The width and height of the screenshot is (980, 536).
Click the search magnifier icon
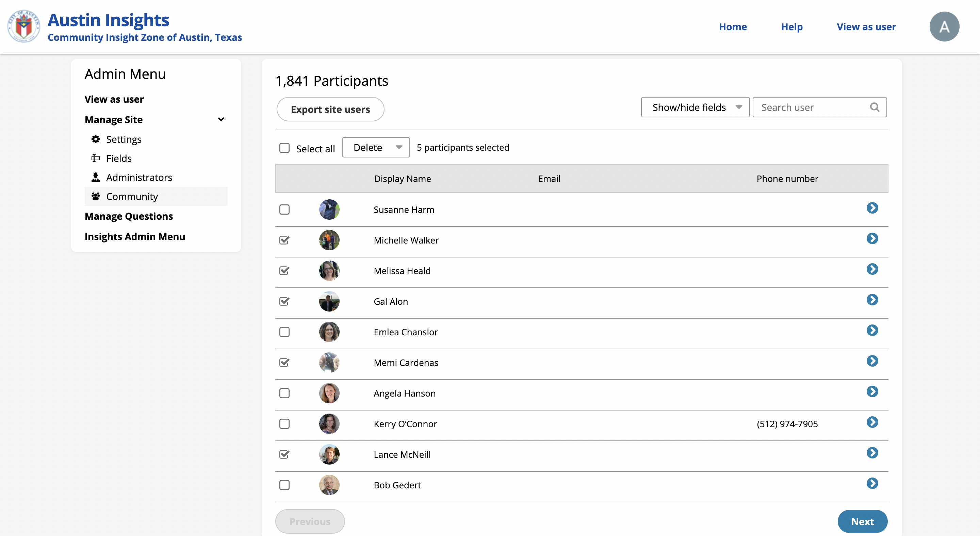[874, 107]
